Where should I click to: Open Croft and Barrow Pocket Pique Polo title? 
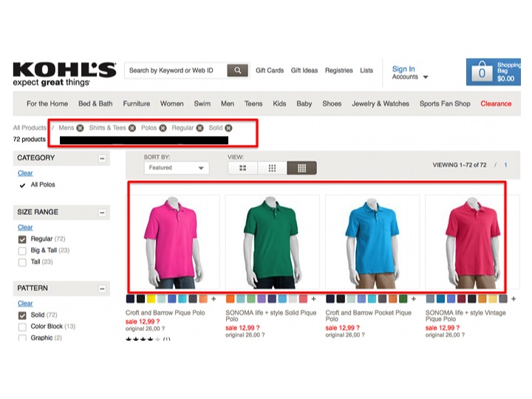point(368,316)
